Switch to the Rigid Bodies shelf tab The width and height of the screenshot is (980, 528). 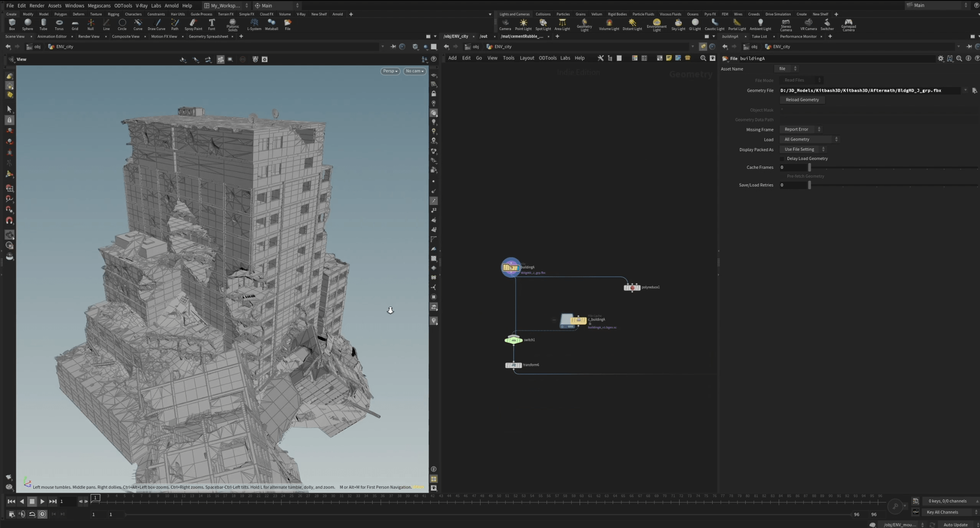(x=617, y=14)
